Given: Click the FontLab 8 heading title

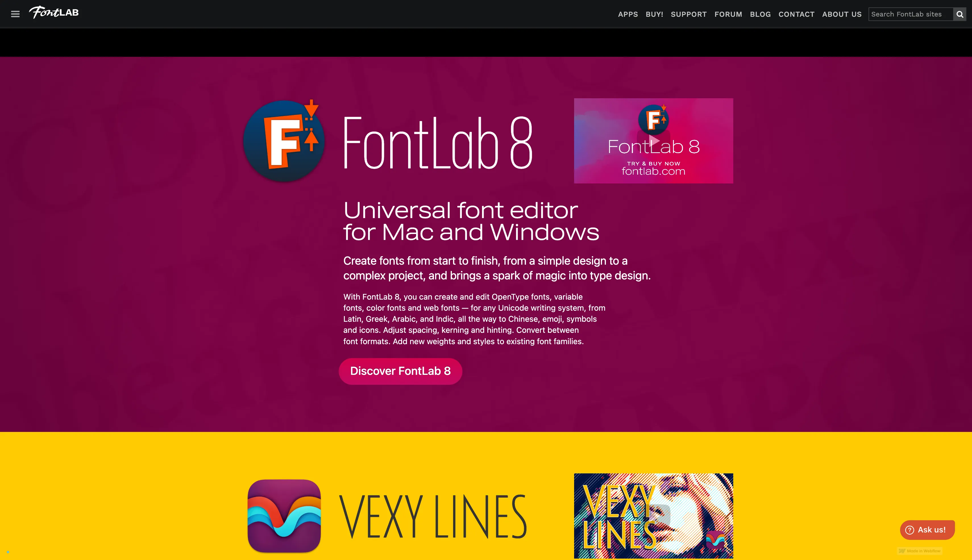Looking at the screenshot, I should pyautogui.click(x=438, y=143).
